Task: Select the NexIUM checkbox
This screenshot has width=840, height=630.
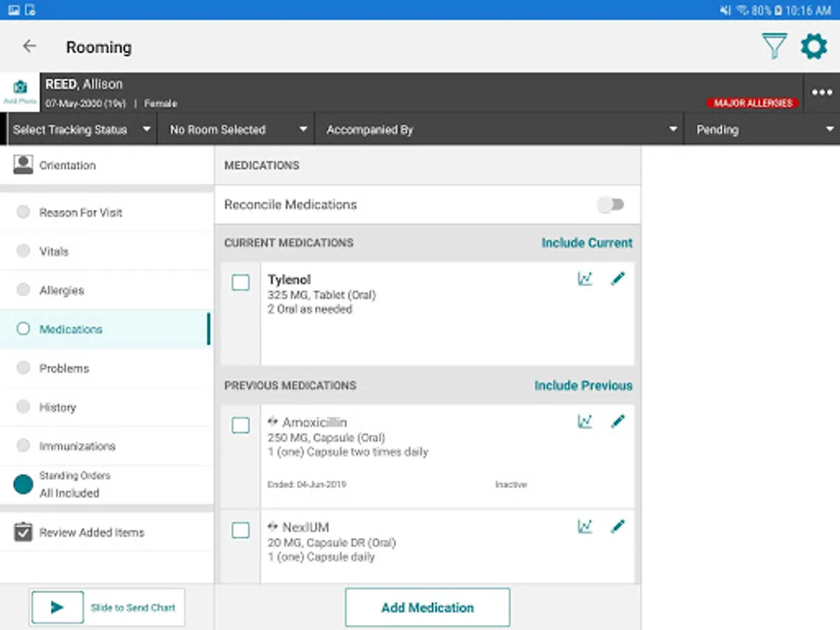Action: [x=241, y=531]
